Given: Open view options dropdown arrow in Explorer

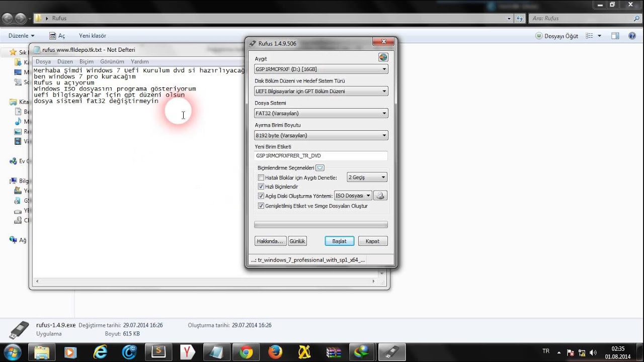Looking at the screenshot, I should 599,36.
